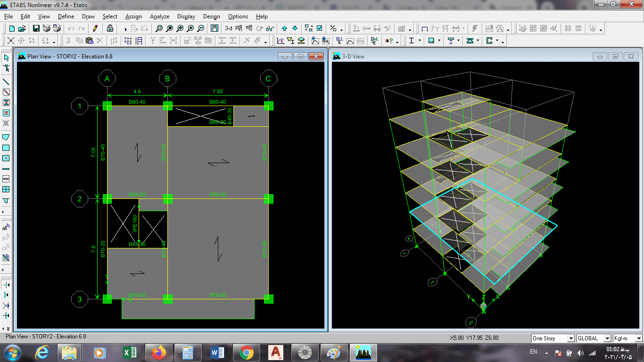Click the pencil Refresh/Edit icon
Viewport: 644px width, 362px height.
(96, 28)
